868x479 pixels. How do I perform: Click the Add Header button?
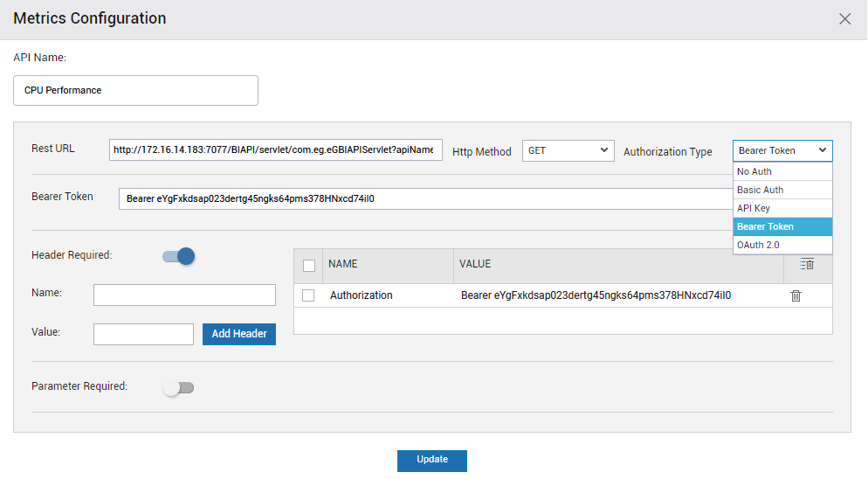click(x=239, y=334)
